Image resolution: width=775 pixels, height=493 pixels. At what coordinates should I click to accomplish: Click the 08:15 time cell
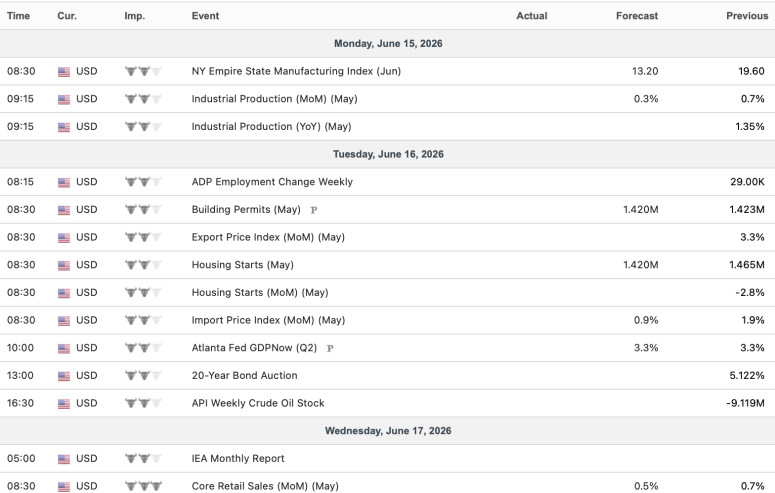20,182
